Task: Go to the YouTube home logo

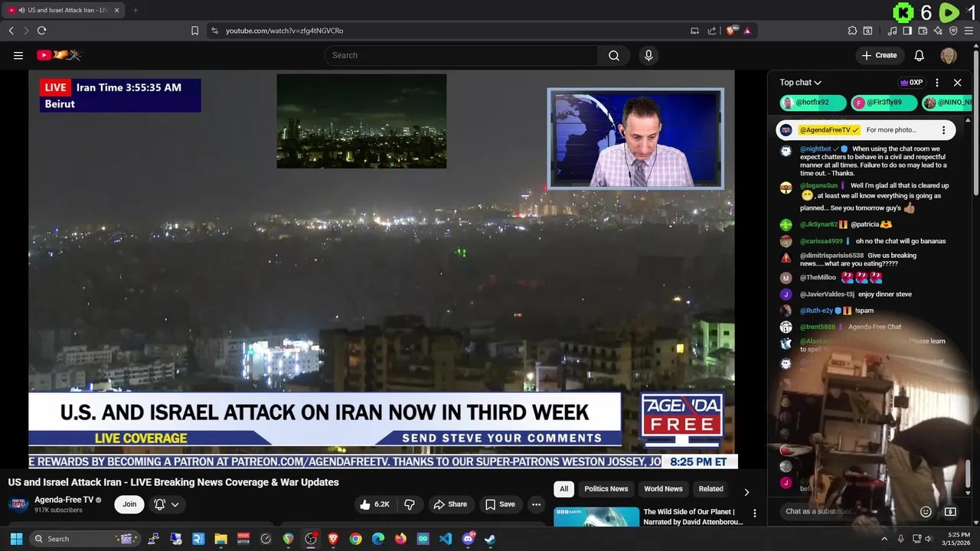Action: 58,55
